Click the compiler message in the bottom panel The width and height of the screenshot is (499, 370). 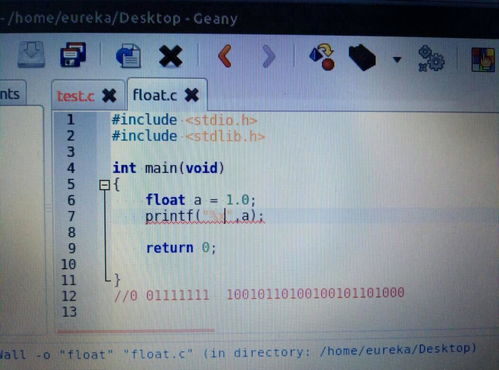[238, 352]
